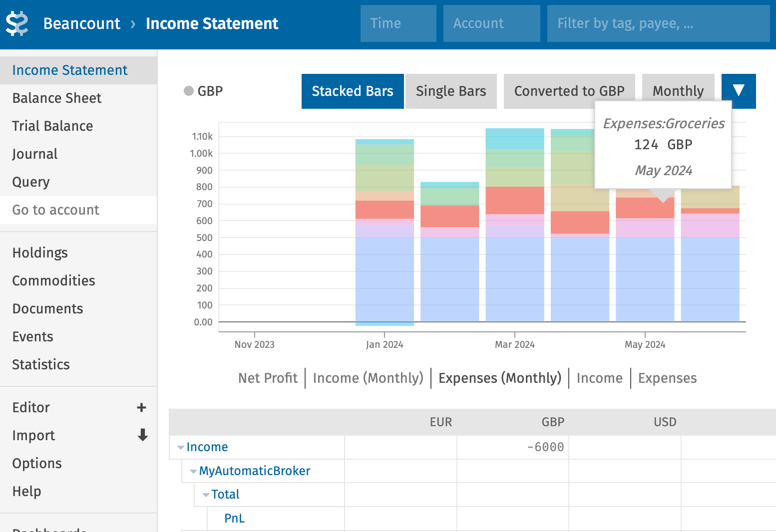Open the Income account link
This screenshot has width=776, height=532.
pyautogui.click(x=207, y=447)
